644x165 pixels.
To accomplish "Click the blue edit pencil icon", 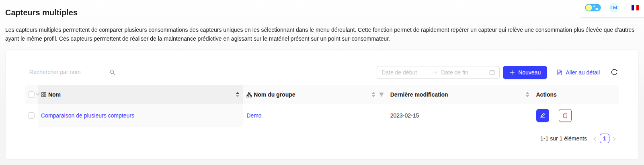I will tap(542, 115).
